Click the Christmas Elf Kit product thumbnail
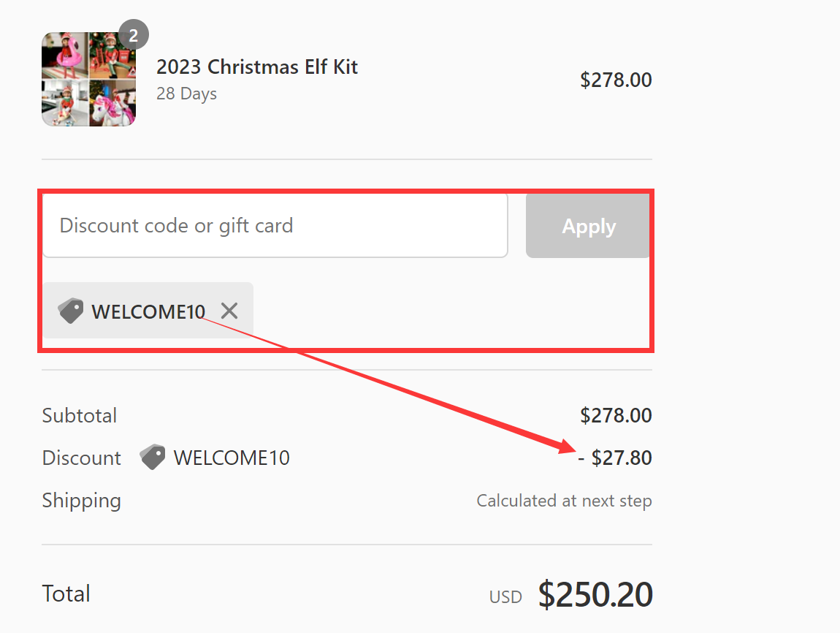Screen dimensions: 840x633 pyautogui.click(x=88, y=80)
